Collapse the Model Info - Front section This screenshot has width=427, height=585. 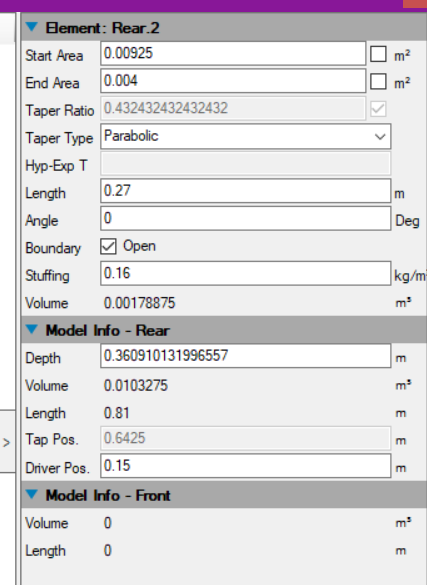pyautogui.click(x=32, y=494)
